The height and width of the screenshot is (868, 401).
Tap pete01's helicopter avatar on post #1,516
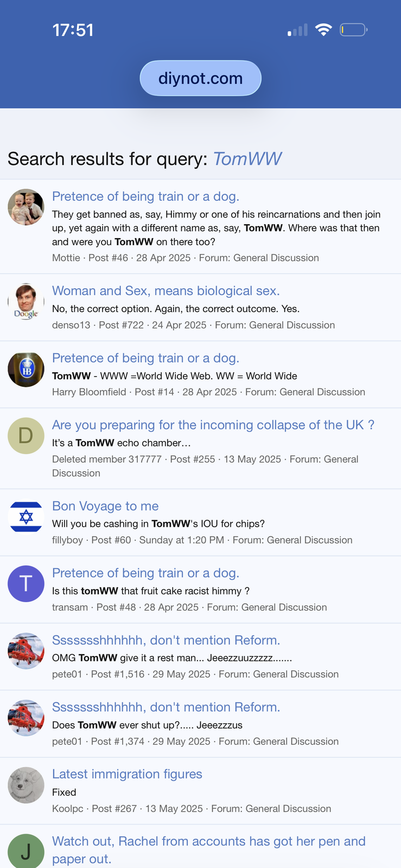click(26, 651)
